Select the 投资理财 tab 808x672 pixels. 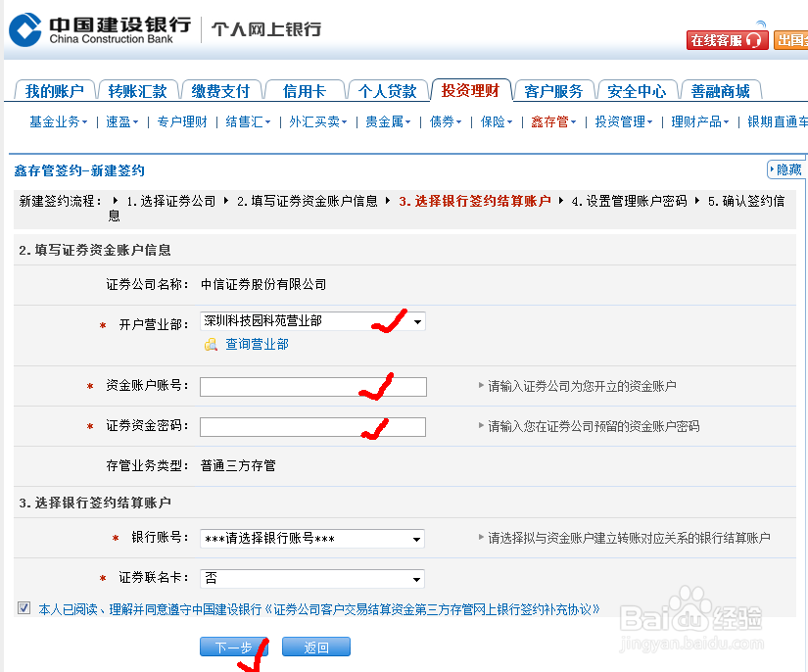(x=470, y=91)
